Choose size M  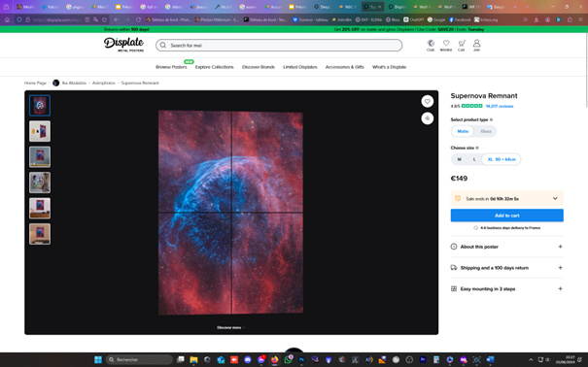coord(459,159)
